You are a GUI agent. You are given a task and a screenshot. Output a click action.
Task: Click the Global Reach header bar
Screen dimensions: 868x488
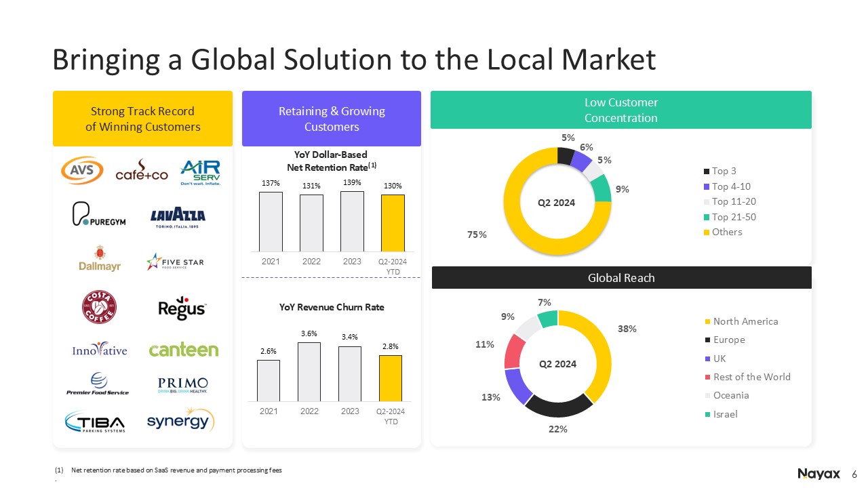[621, 277]
